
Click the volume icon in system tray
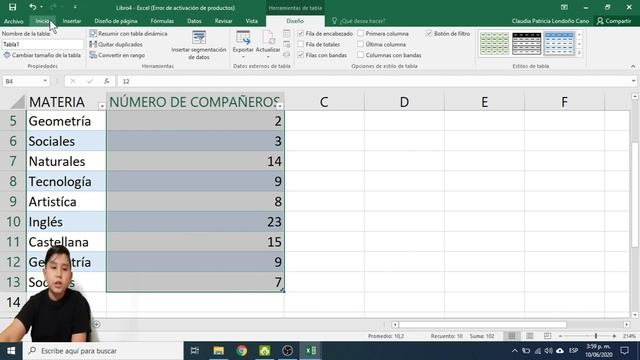click(548, 351)
